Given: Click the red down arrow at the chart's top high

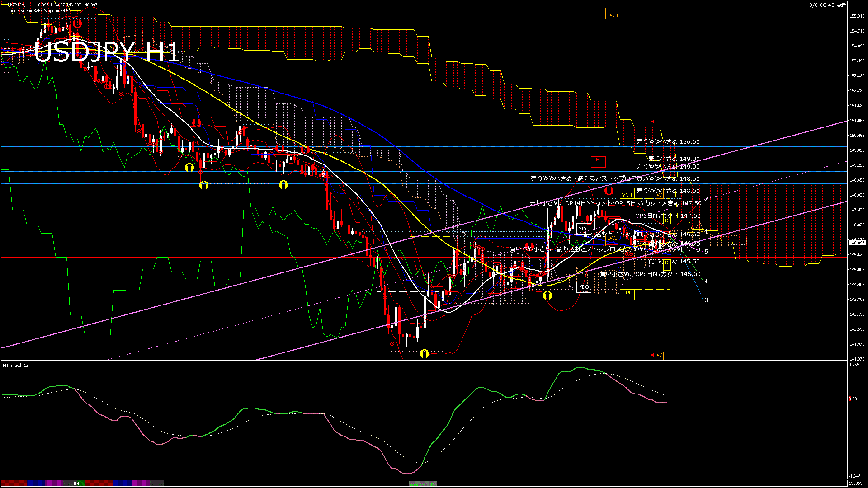Looking at the screenshot, I should click(x=77, y=23).
